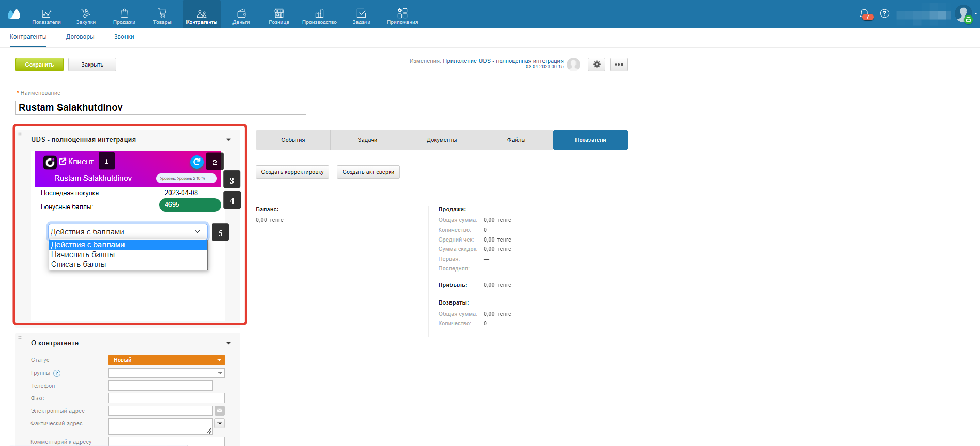Click the UDS refresh icon in client card
This screenshot has height=446, width=980.
pos(197,162)
